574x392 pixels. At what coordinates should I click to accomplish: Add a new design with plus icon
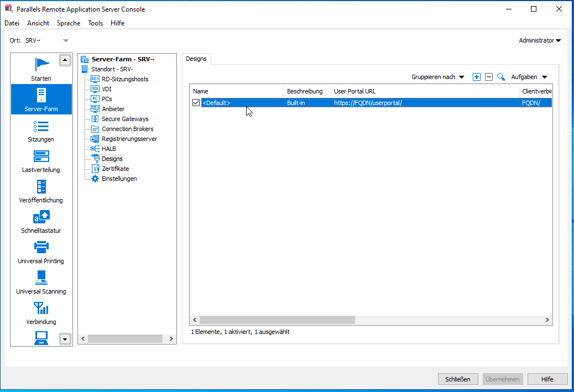[x=476, y=77]
